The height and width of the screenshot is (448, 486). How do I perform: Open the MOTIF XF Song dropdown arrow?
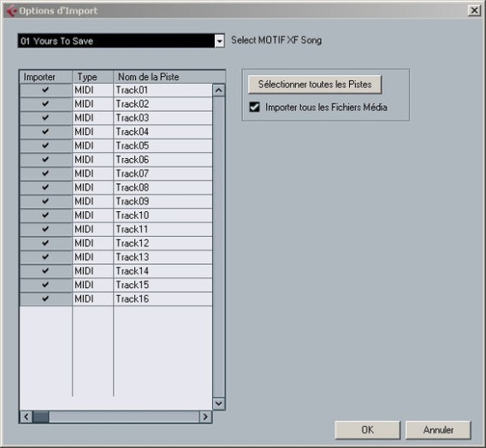point(219,41)
